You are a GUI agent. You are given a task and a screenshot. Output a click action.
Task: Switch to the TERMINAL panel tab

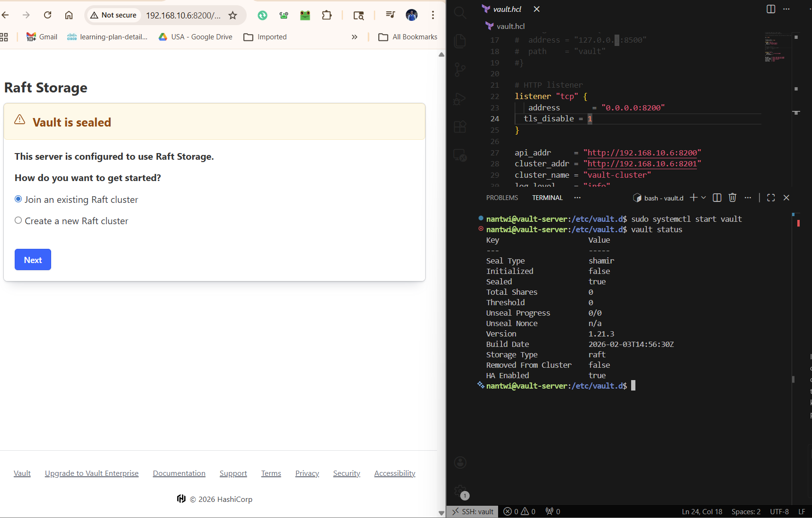tap(547, 198)
